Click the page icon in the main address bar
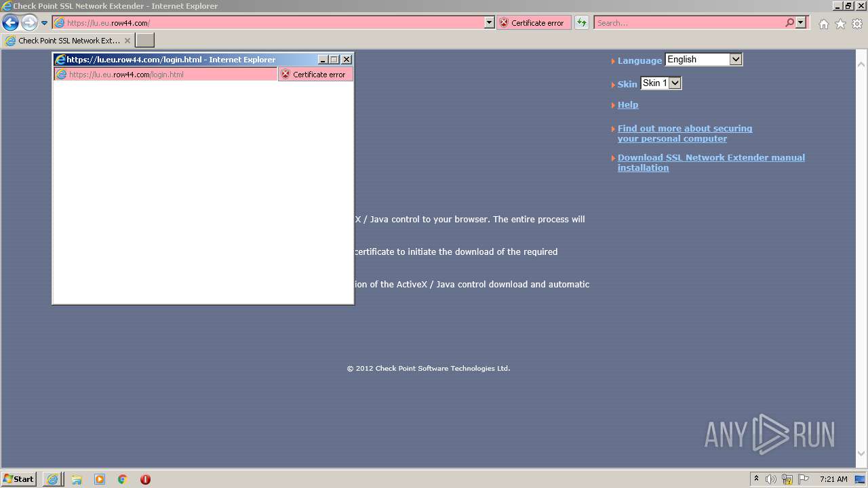868x488 pixels. pyautogui.click(x=60, y=22)
